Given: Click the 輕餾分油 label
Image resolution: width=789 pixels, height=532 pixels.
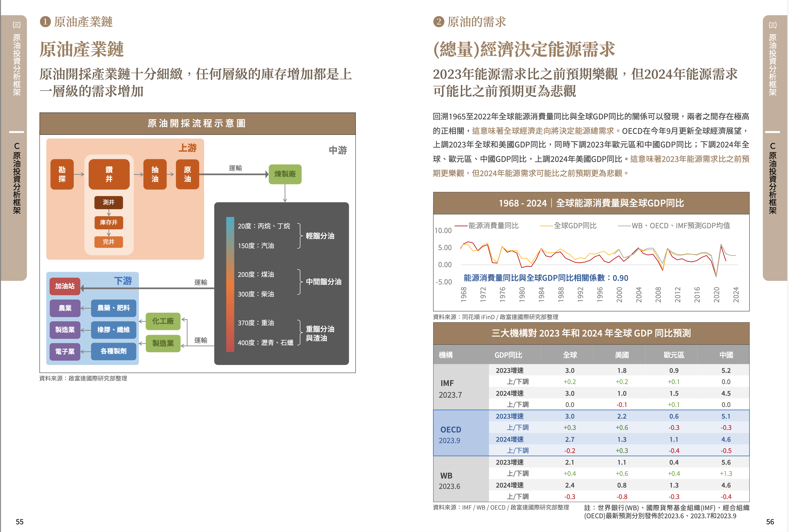Looking at the screenshot, I should 320,236.
